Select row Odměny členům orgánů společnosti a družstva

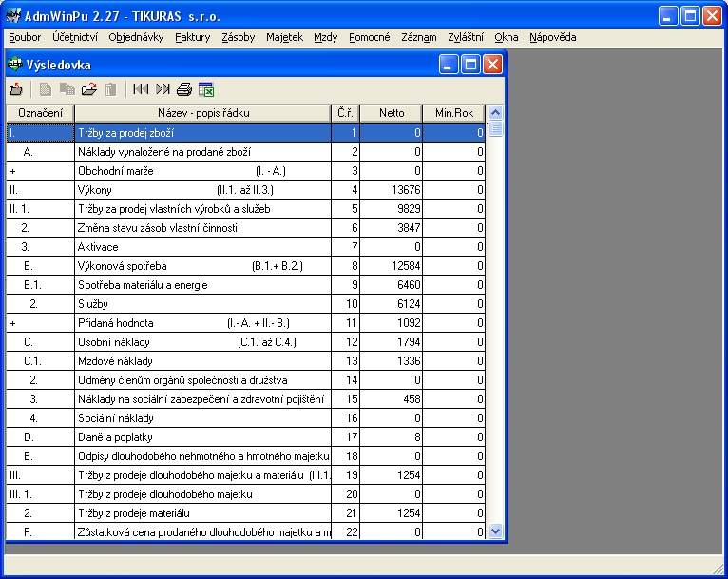(245, 380)
